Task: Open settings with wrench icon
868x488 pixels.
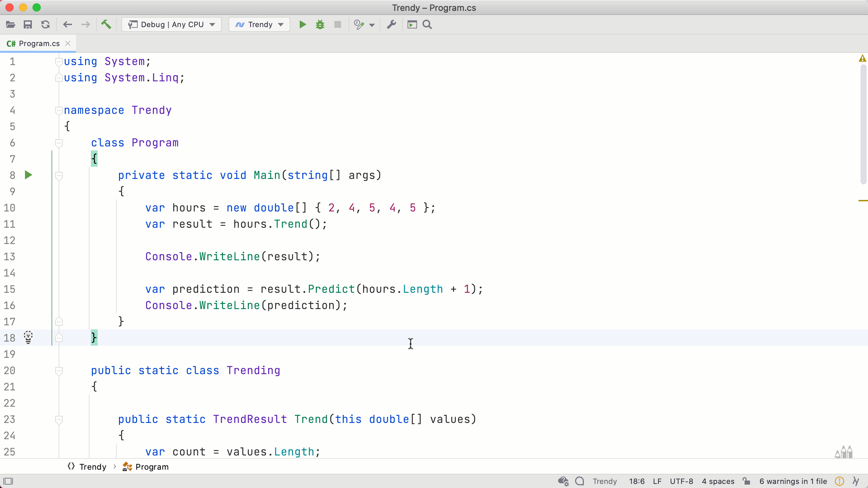Action: coord(391,24)
